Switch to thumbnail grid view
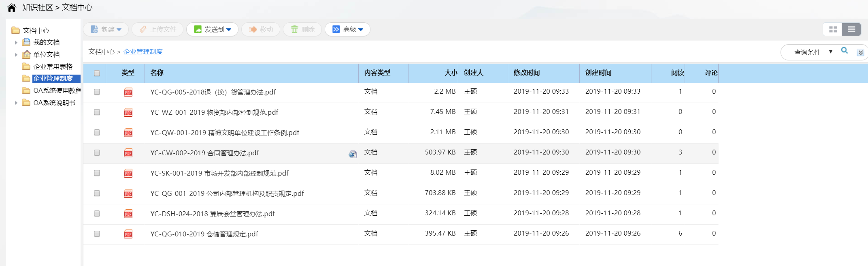 833,29
